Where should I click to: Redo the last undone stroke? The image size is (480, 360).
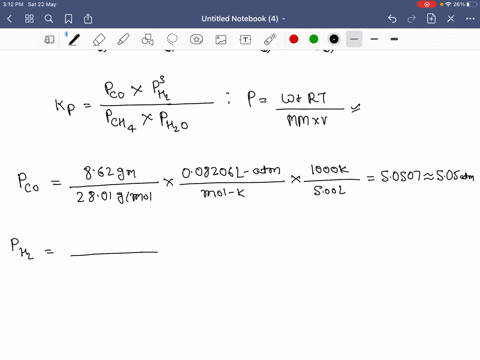(412, 19)
